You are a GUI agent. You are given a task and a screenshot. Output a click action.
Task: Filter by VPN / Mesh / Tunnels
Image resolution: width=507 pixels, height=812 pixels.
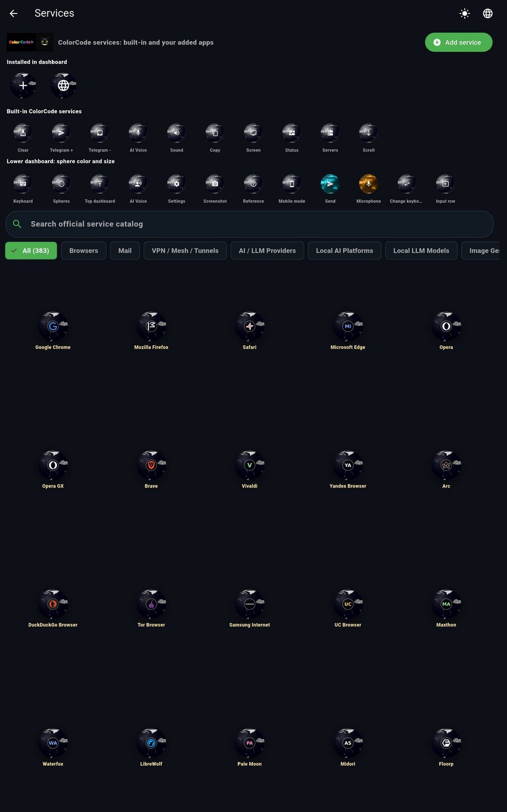point(185,251)
